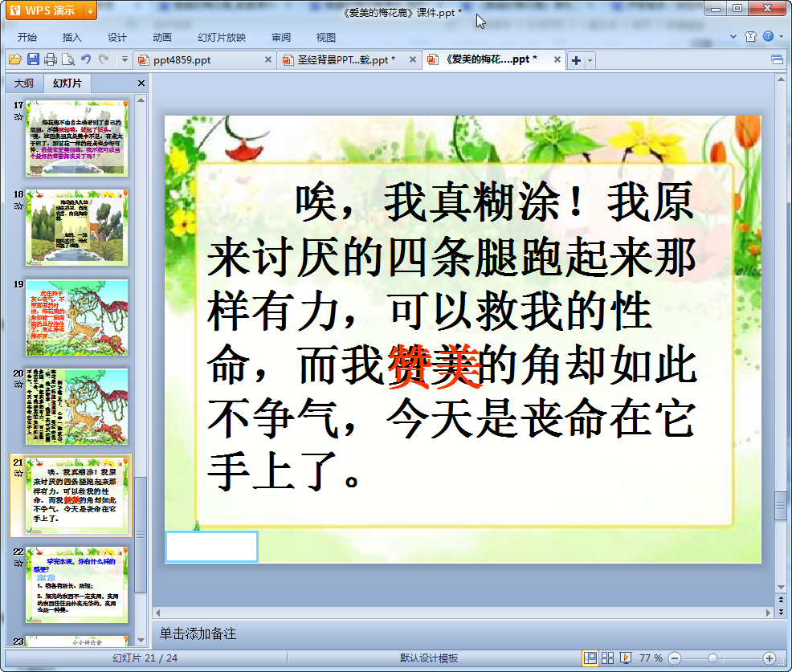Click the skin shirt icon
The image size is (792, 672).
750,36
